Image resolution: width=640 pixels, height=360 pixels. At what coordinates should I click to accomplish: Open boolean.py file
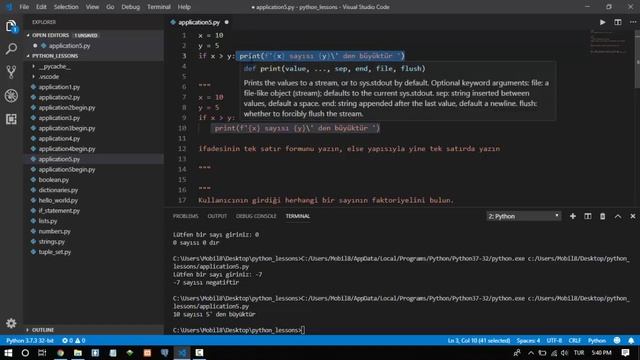(53, 180)
